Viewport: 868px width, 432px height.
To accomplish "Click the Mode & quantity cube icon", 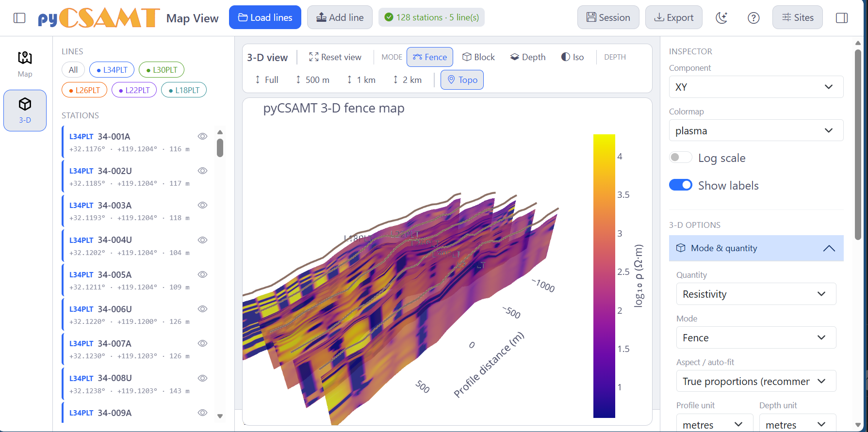I will (x=681, y=248).
